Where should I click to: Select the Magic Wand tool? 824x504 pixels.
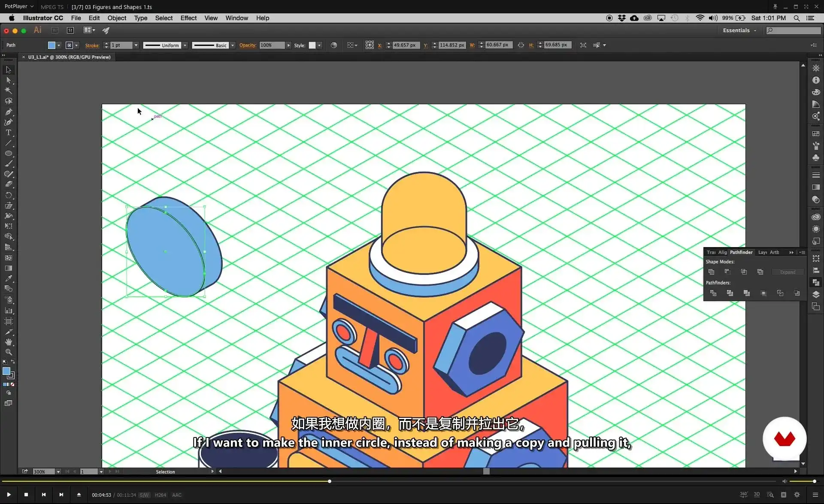(8, 91)
